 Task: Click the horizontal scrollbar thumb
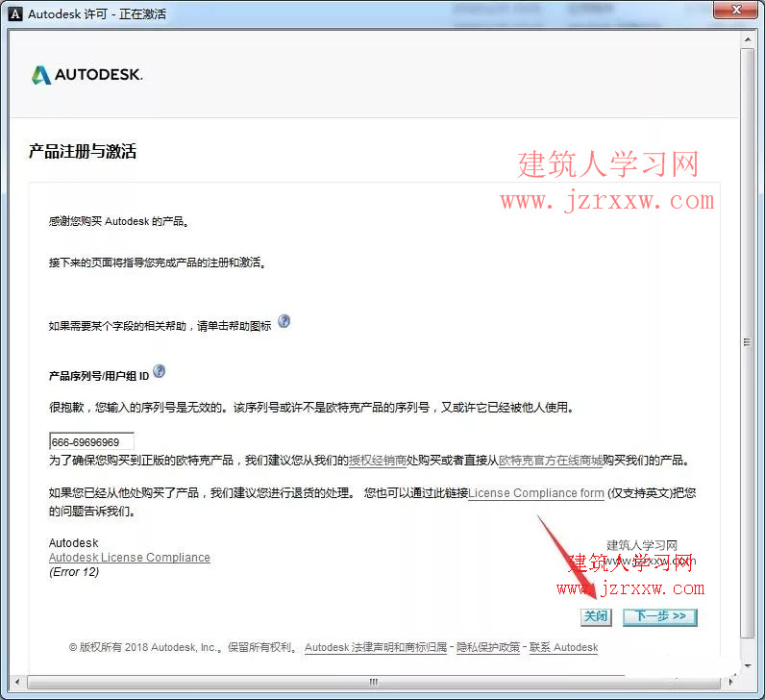pos(374,682)
